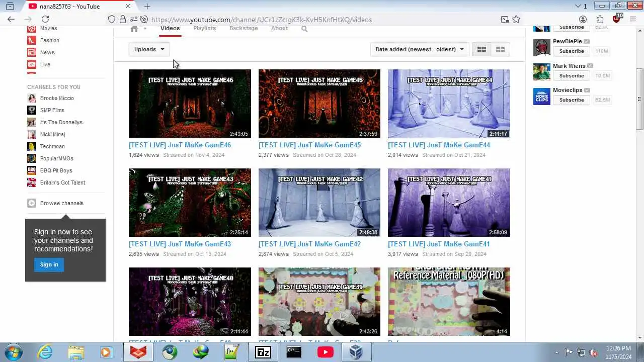The image size is (644, 362).
Task: Select the Videos tab
Action: click(x=170, y=28)
